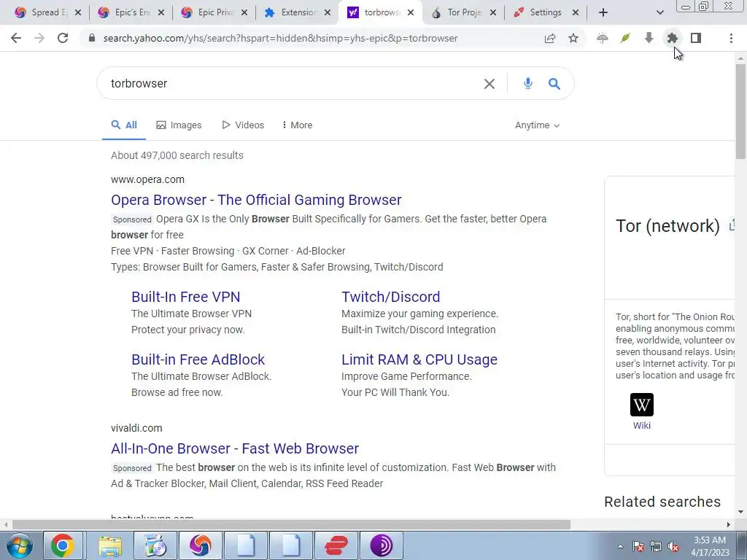Click the horizontal scrollbar right arrow
Image resolution: width=747 pixels, height=560 pixels.
click(728, 525)
